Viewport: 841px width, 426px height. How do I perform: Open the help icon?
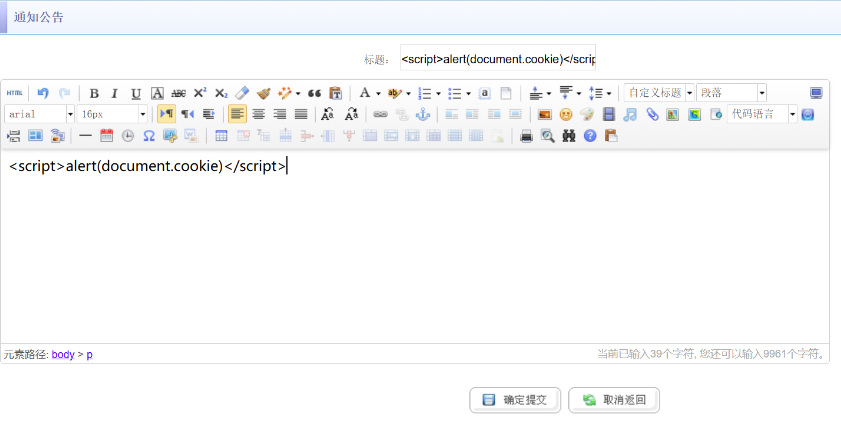[590, 136]
